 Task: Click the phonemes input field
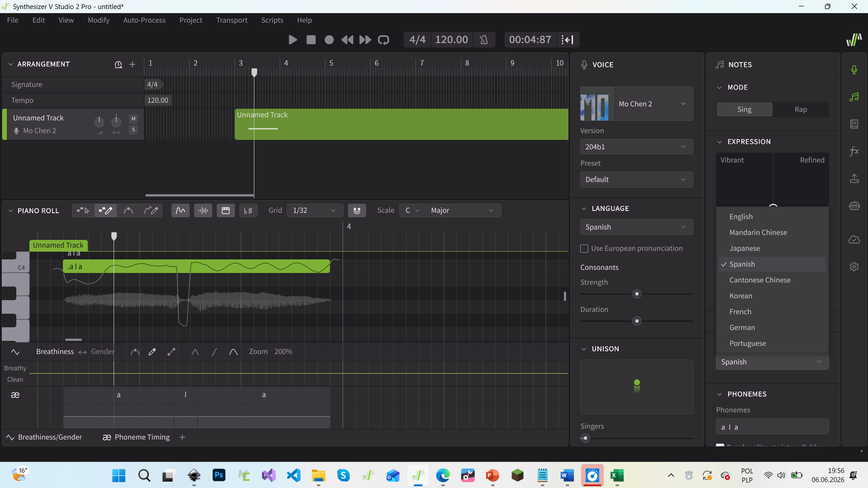point(772,427)
